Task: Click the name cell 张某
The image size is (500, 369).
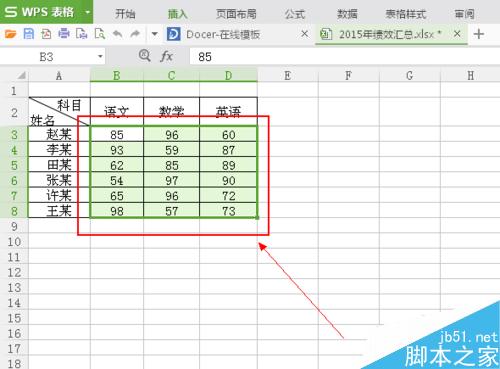Action: 59,180
